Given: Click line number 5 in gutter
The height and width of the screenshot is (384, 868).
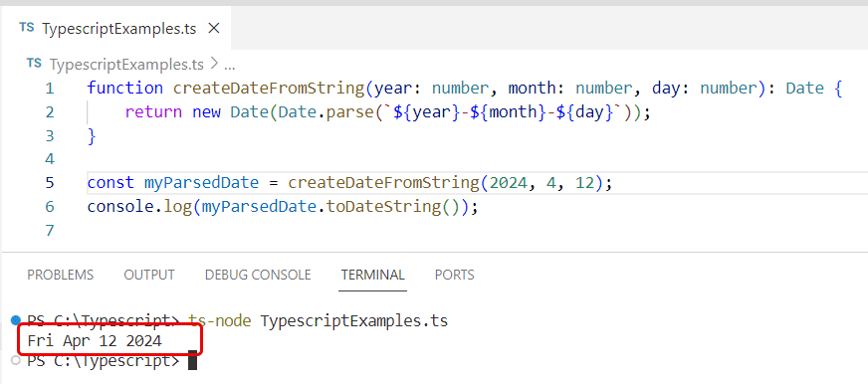Looking at the screenshot, I should 50,183.
